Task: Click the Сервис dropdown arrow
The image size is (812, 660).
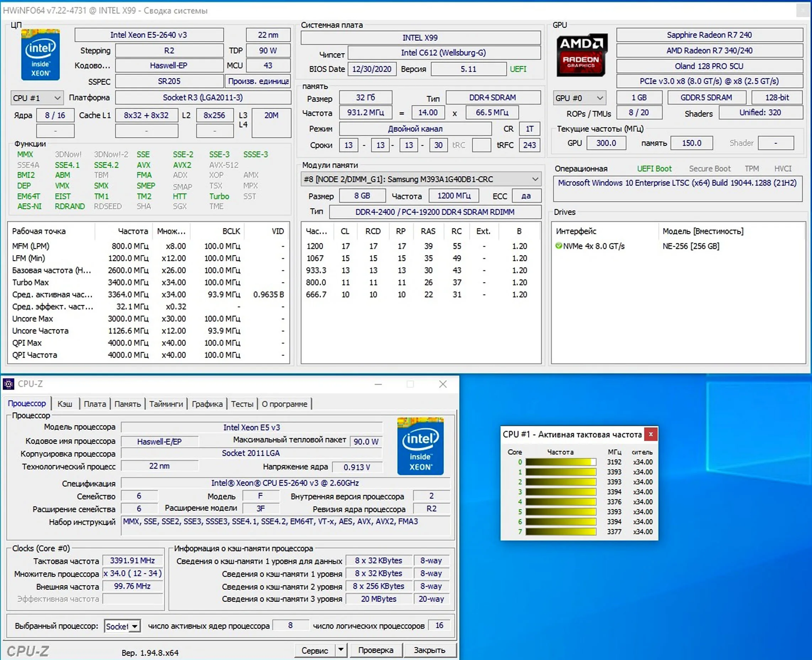Action: click(x=341, y=650)
